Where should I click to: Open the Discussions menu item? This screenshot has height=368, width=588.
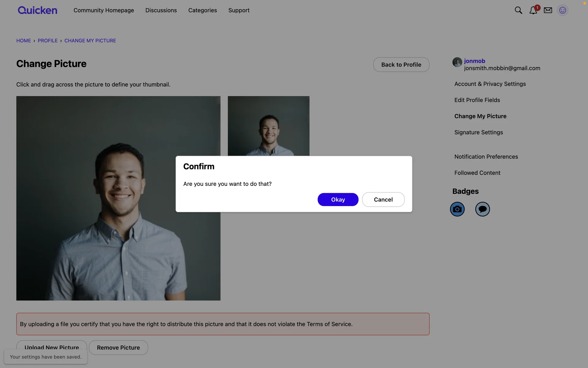click(161, 10)
